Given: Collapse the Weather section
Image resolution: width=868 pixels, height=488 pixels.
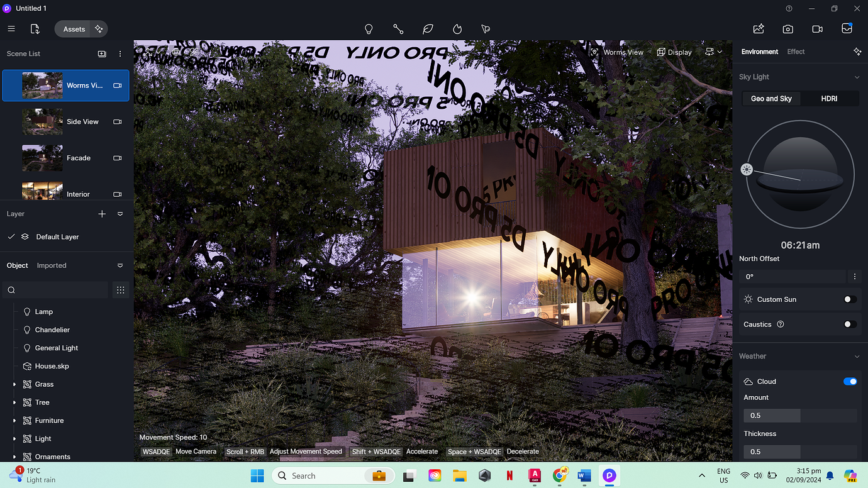Looking at the screenshot, I should point(857,356).
